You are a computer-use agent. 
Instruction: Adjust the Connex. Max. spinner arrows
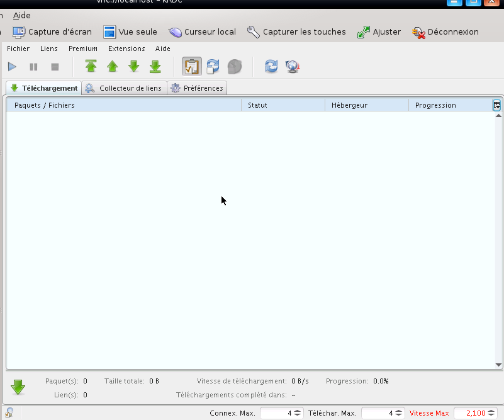tap(298, 413)
